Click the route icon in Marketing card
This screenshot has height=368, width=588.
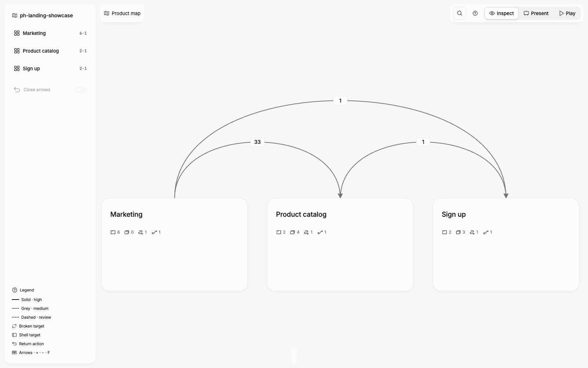pos(140,232)
